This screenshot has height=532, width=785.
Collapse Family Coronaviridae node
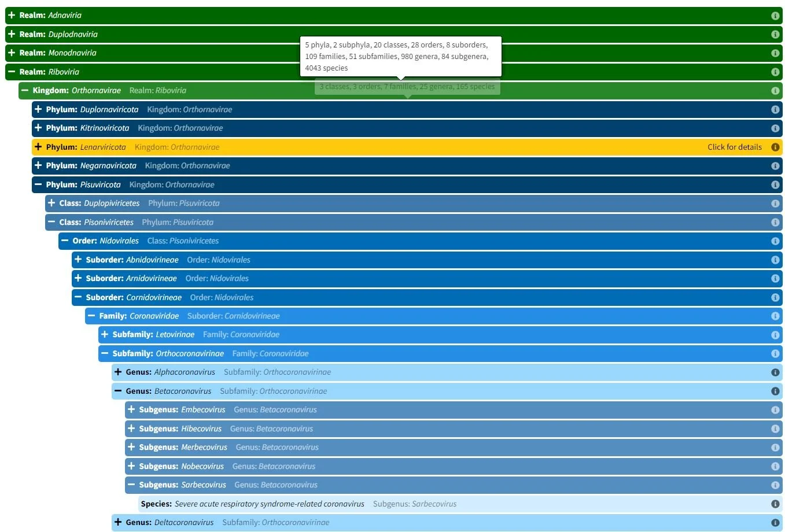91,316
